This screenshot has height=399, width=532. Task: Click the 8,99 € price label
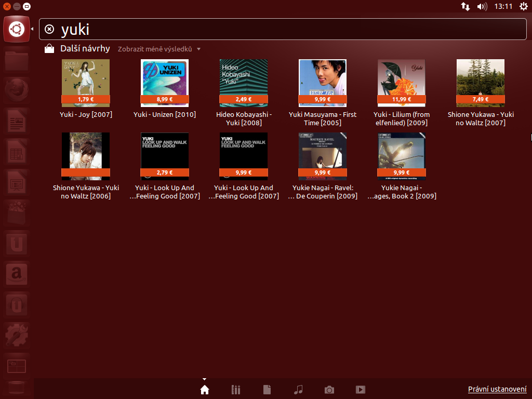pyautogui.click(x=165, y=99)
